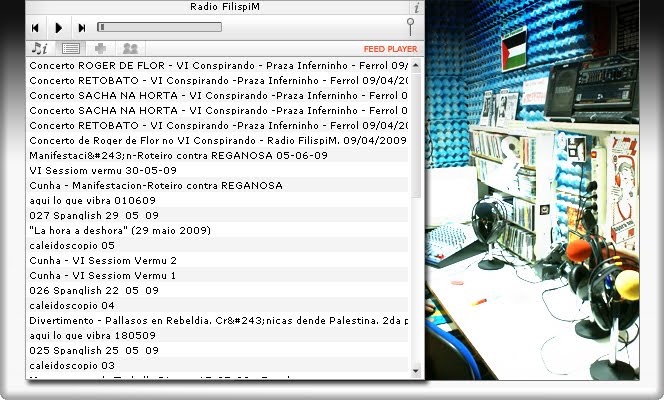664x400 pixels.
Task: Open the music note info tab
Action: pyautogui.click(x=40, y=49)
